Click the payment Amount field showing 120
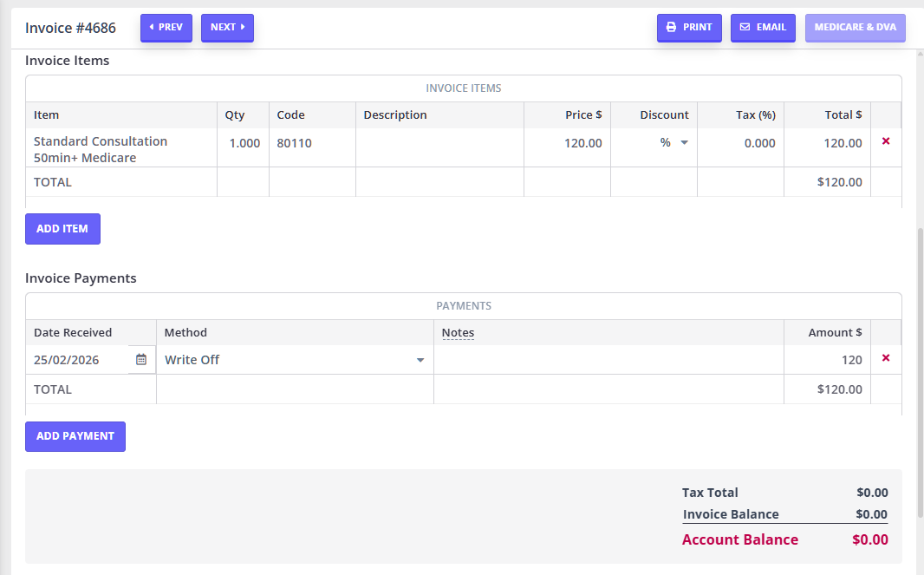Viewport: 924px width, 575px height. click(x=826, y=360)
